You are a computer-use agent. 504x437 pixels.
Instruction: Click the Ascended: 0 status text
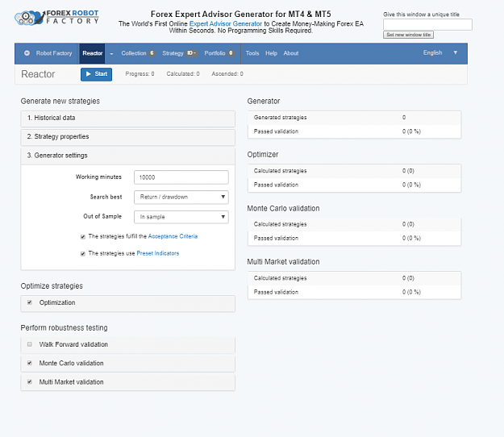point(227,74)
